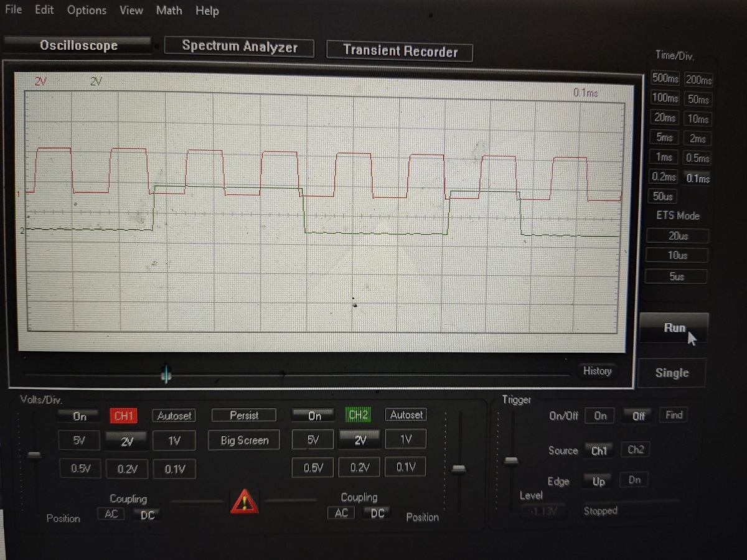Enable Persist mode
Screen dimensions: 747x560
244,415
